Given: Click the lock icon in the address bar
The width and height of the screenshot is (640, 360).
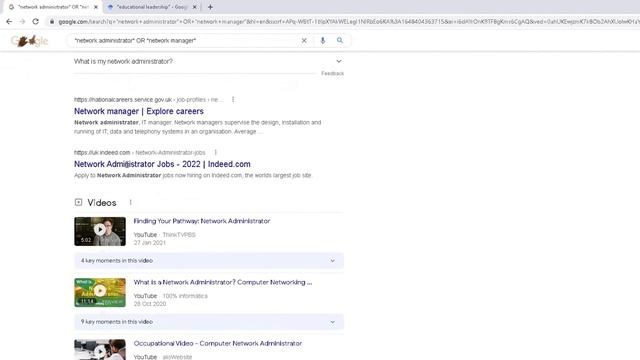Looking at the screenshot, I should 52,22.
